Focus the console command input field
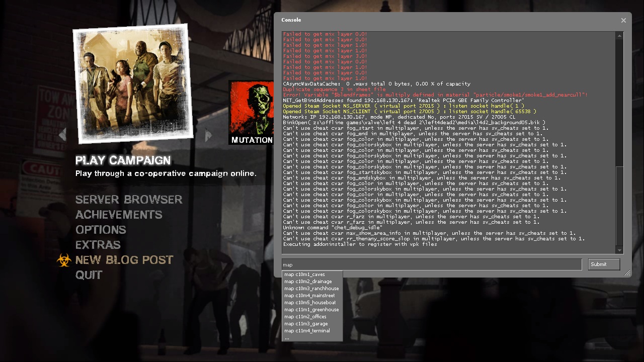644x362 pixels. coord(432,264)
